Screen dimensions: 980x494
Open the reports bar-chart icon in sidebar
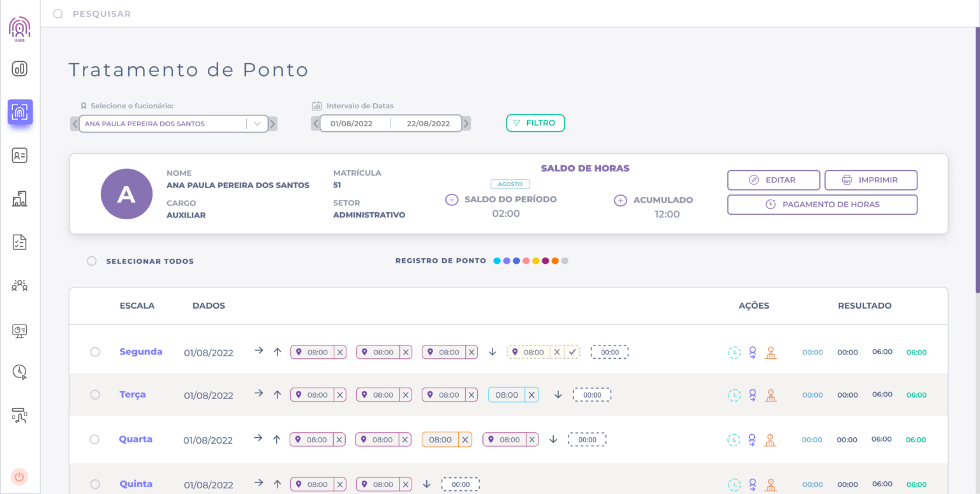pyautogui.click(x=19, y=69)
